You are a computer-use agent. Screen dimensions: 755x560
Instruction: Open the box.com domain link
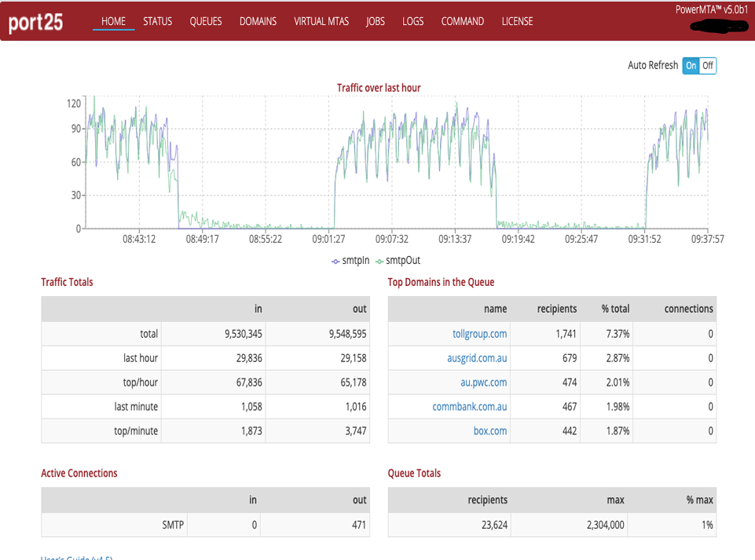click(489, 431)
